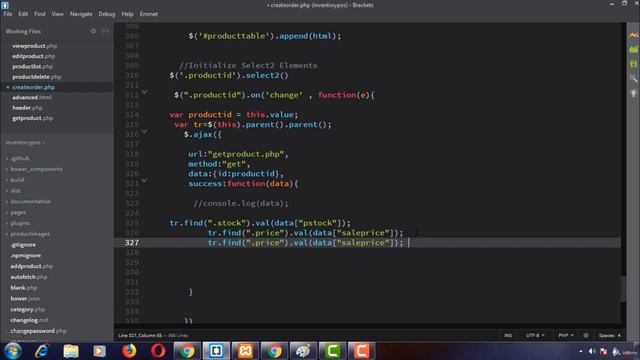Click the vertical editor scrollbar thumb

[x=623, y=288]
